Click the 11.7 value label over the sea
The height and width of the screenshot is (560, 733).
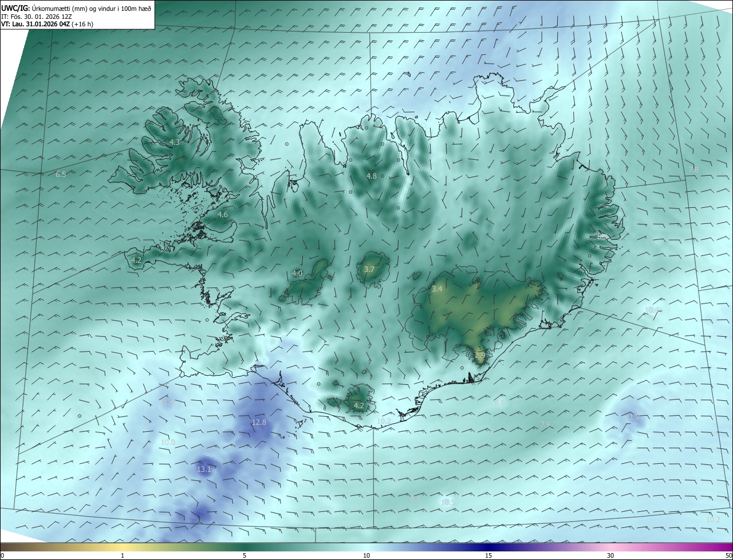[633, 417]
